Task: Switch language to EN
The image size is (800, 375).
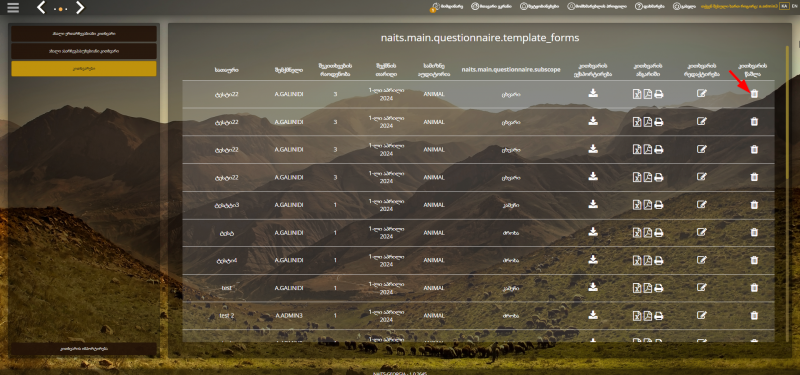Action: click(793, 6)
